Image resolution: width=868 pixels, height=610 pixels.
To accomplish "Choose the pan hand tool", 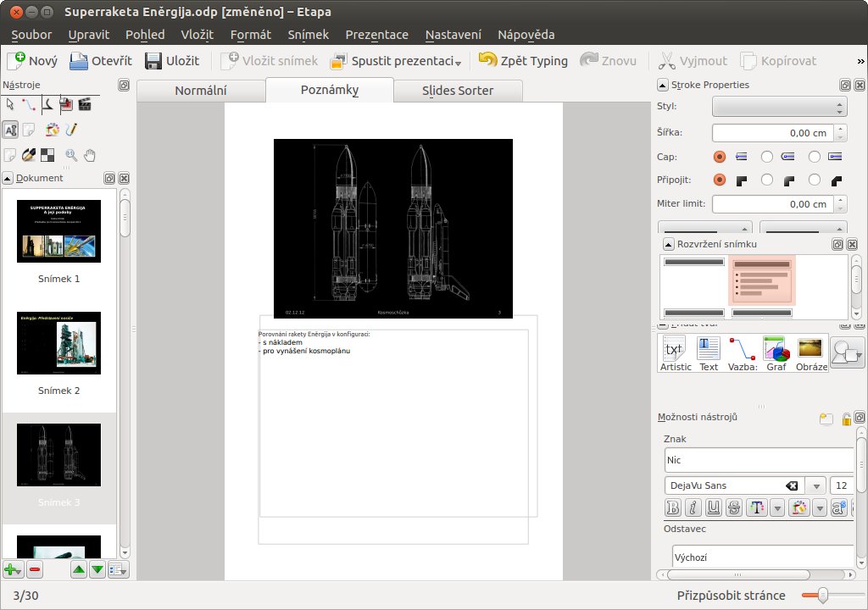I will (90, 155).
